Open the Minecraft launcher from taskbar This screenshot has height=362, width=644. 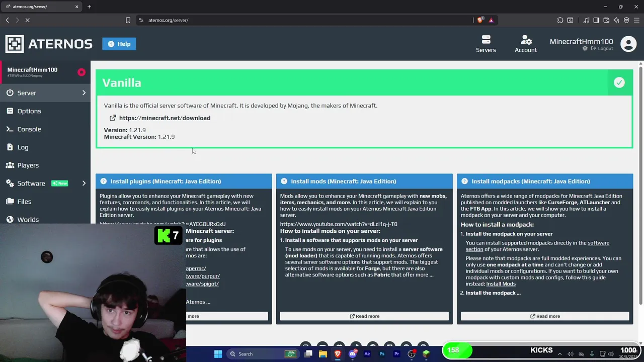point(426,354)
